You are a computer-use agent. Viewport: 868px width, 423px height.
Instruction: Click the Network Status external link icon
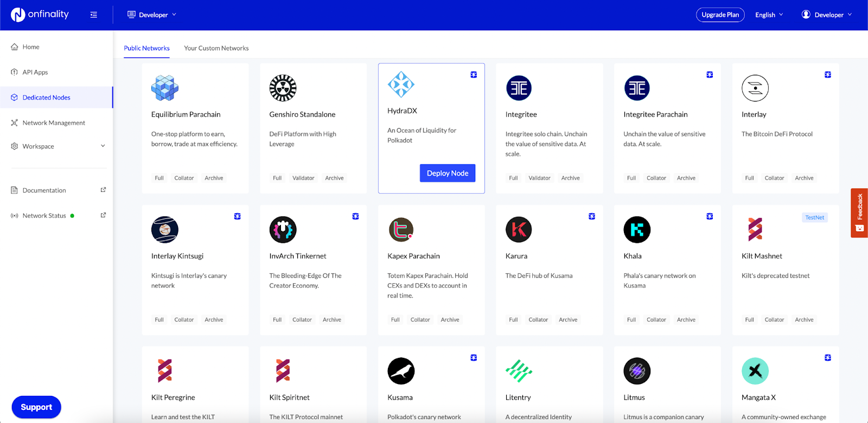103,215
